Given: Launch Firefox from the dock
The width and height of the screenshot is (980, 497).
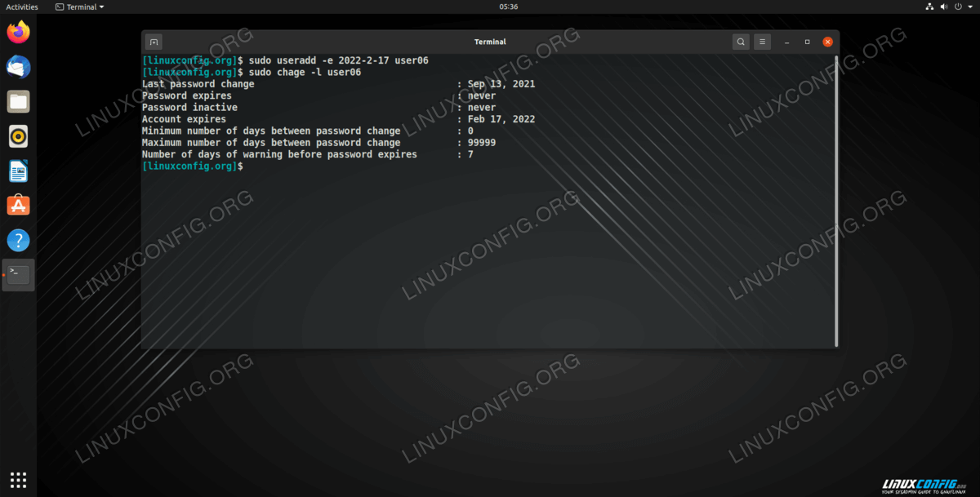Looking at the screenshot, I should coord(18,33).
